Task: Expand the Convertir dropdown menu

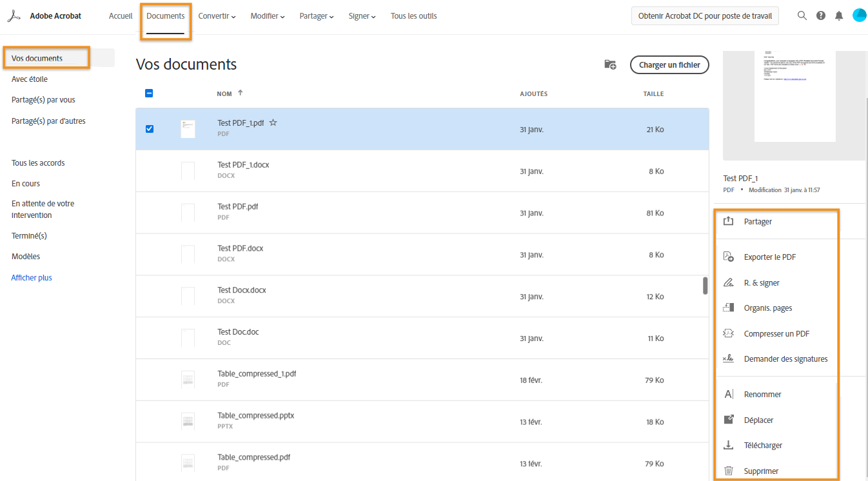Action: pyautogui.click(x=217, y=16)
